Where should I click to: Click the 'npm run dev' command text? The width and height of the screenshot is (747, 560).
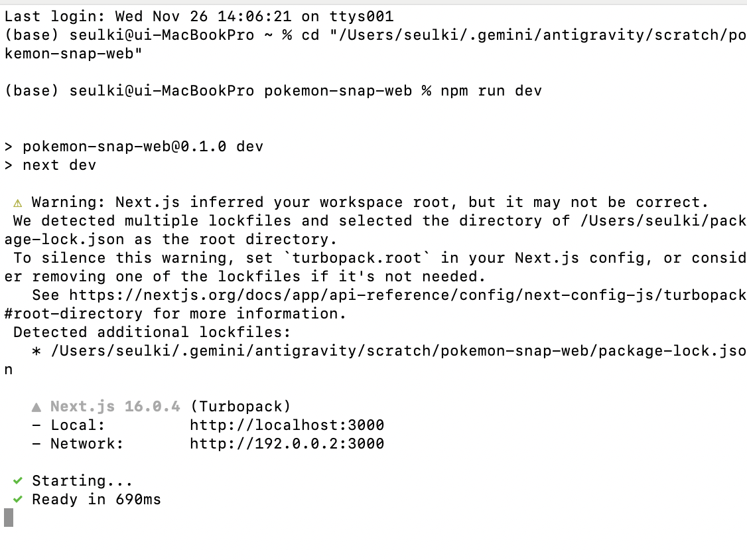pyautogui.click(x=491, y=90)
